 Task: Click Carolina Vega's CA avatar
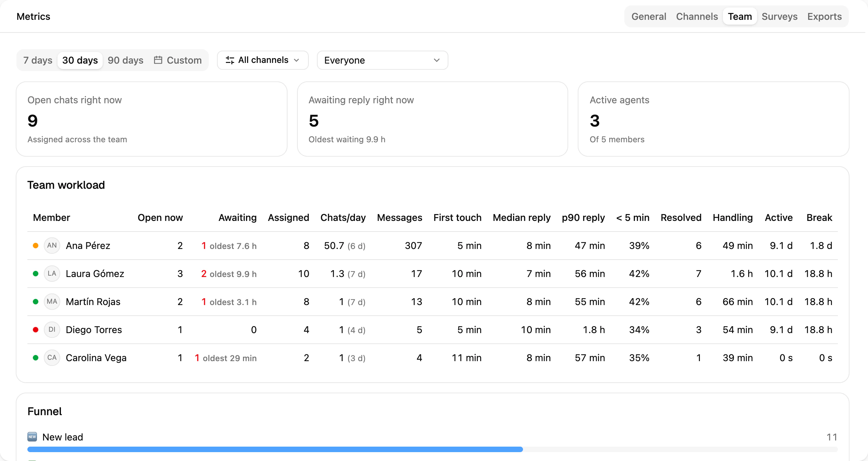[52, 358]
